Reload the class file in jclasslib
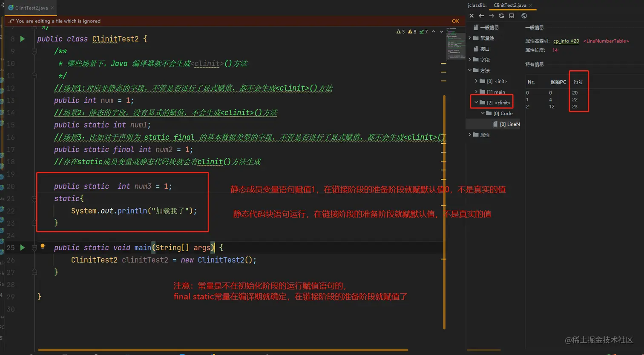Image resolution: width=644 pixels, height=355 pixels. [x=501, y=16]
